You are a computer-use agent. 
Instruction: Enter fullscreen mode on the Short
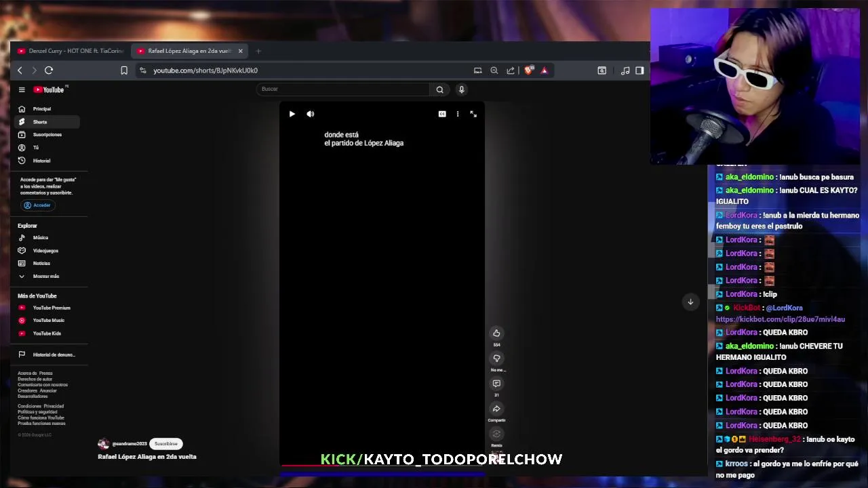(473, 114)
